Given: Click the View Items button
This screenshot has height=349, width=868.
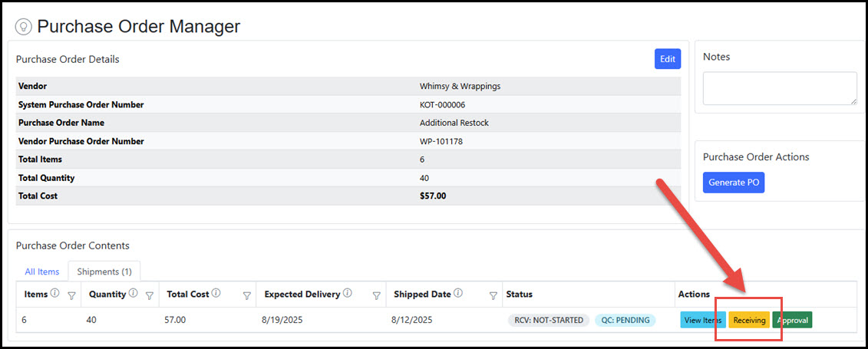Looking at the screenshot, I should [702, 320].
